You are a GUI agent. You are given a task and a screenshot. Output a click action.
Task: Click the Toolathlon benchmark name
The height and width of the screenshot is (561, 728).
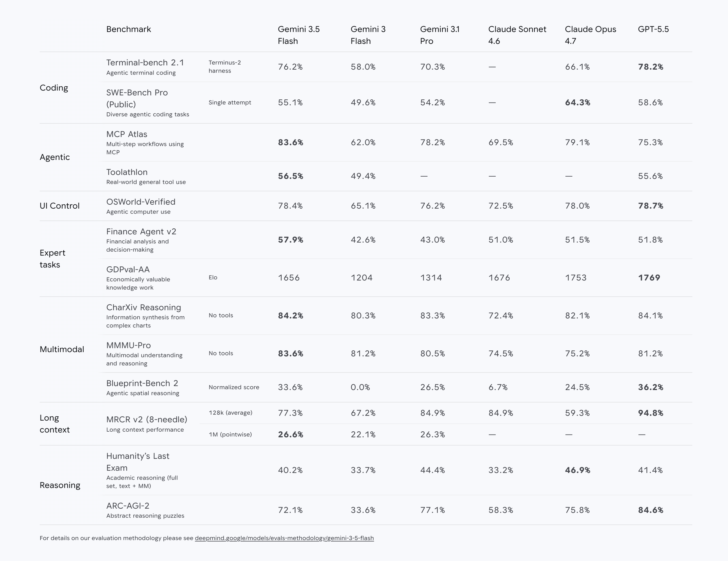tap(127, 172)
